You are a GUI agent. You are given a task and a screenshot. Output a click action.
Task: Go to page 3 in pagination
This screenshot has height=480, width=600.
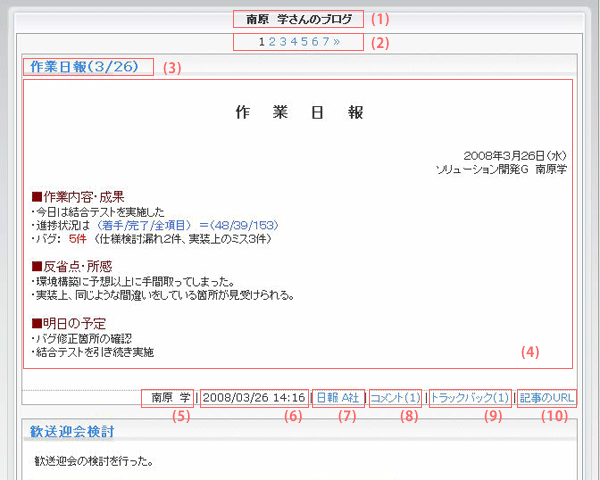click(283, 41)
